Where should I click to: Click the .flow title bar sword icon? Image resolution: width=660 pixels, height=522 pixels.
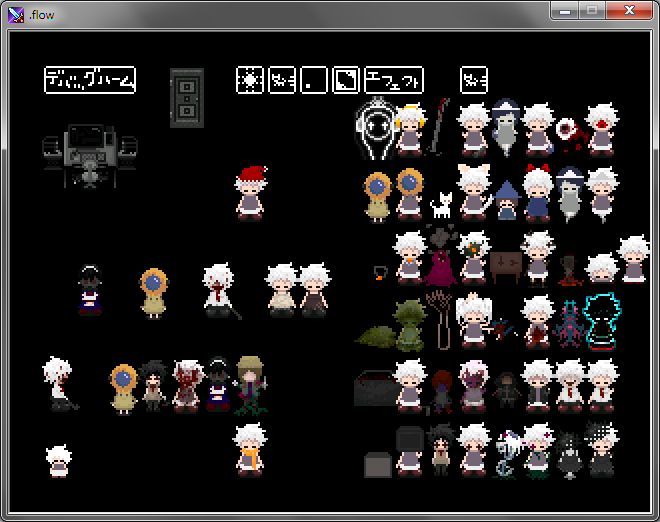point(16,15)
